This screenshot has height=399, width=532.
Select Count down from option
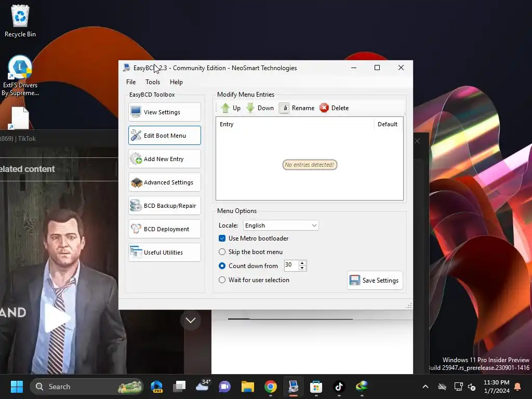[x=222, y=265]
